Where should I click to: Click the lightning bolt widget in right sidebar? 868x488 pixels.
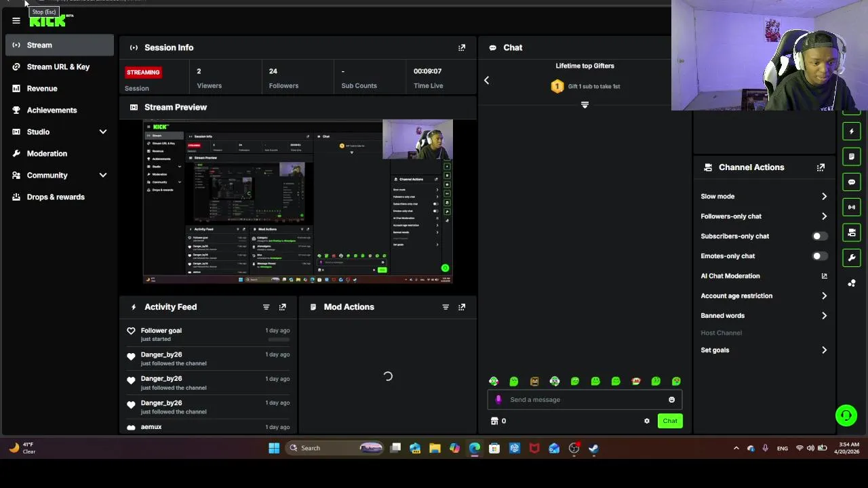click(x=852, y=131)
